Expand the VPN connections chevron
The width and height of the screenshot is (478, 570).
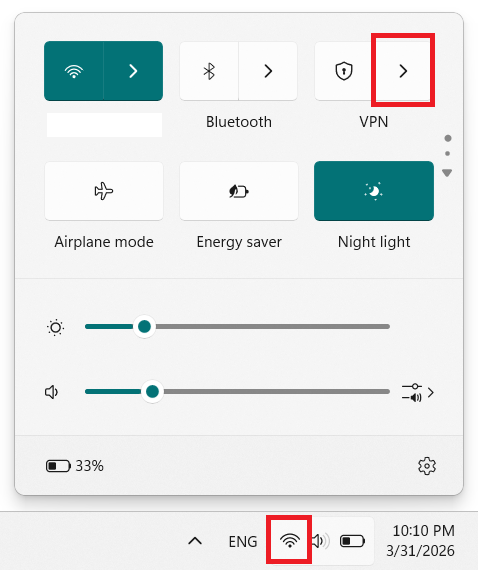point(403,71)
